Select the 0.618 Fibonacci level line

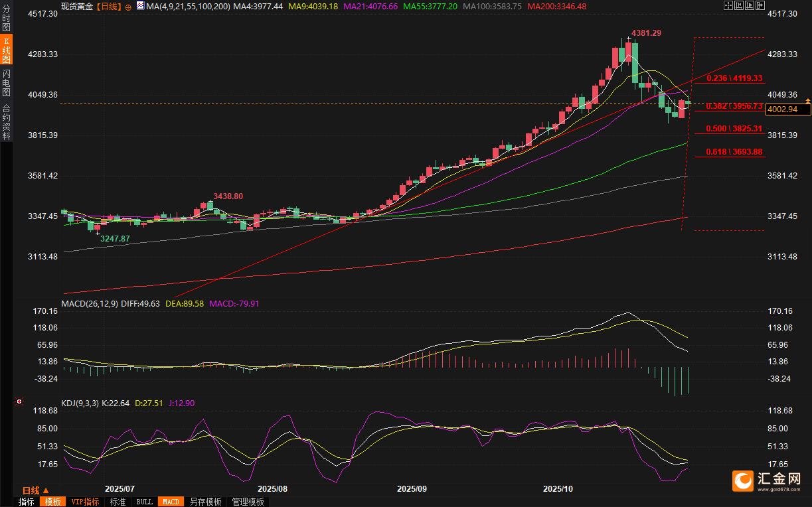coord(728,157)
